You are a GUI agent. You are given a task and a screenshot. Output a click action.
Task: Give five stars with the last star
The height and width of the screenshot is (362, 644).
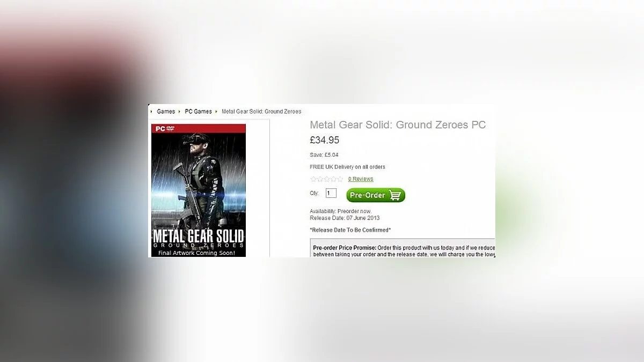tap(340, 179)
